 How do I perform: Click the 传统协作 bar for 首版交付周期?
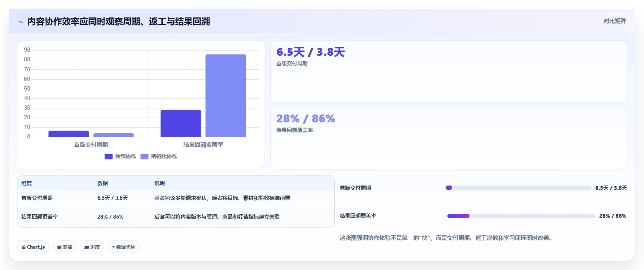69,134
